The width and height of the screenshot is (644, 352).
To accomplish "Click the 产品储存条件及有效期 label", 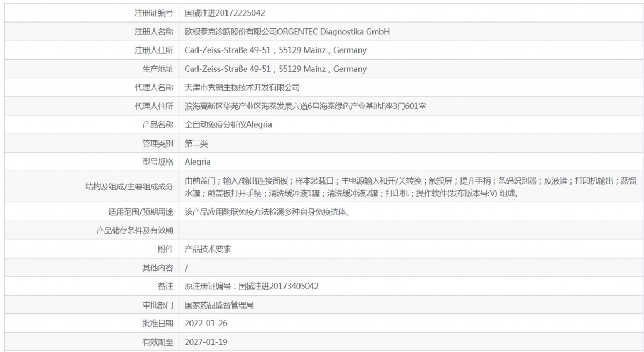I will (x=135, y=230).
